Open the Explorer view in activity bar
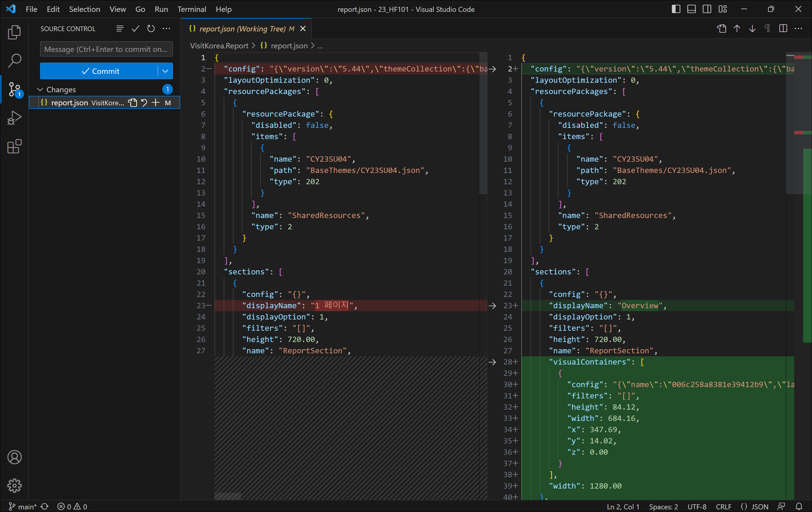This screenshot has height=512, width=812. [x=14, y=32]
